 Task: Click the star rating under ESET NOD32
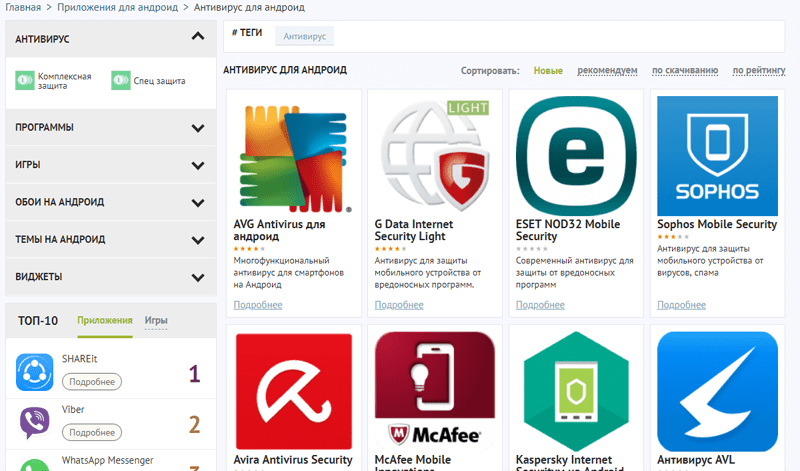531,249
